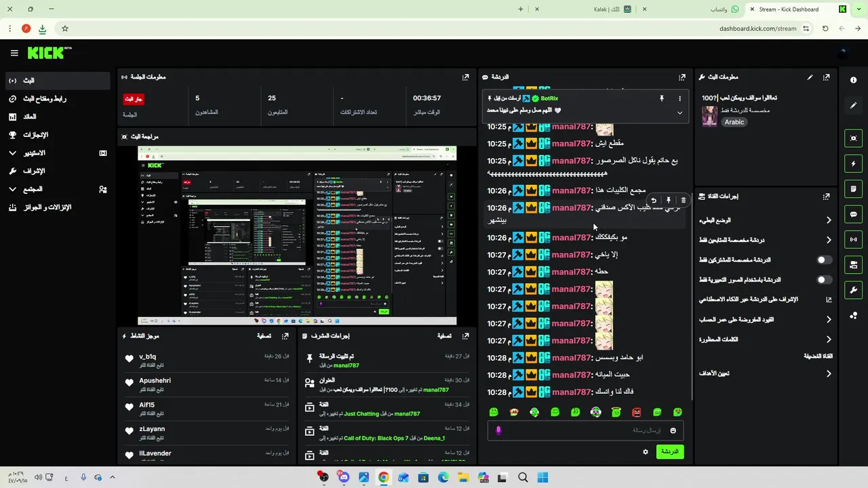The image size is (868, 488).
Task: Toggle the lightning bolt widget in right rail
Action: [853, 163]
